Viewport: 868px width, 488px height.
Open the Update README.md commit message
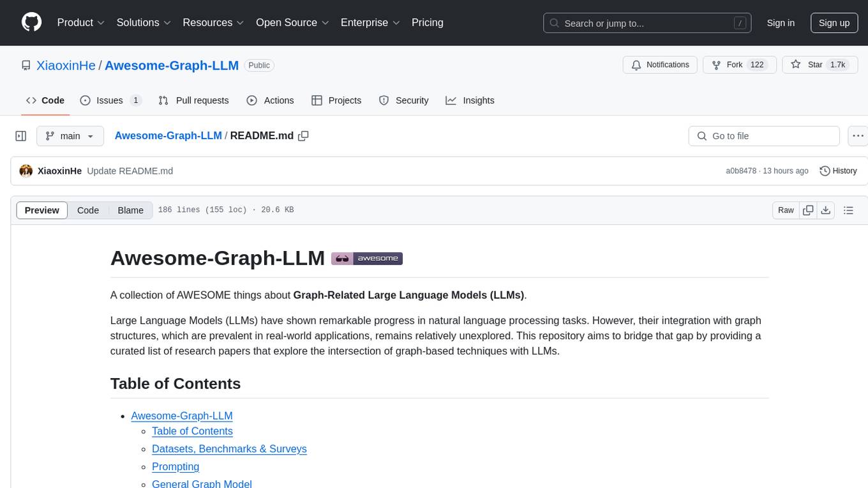pyautogui.click(x=130, y=171)
